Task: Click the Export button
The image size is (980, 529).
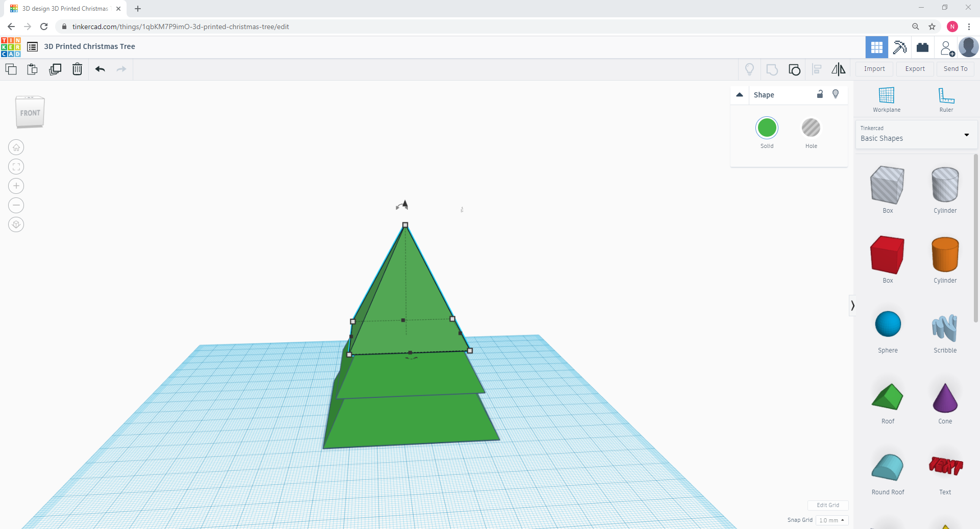Action: click(915, 69)
